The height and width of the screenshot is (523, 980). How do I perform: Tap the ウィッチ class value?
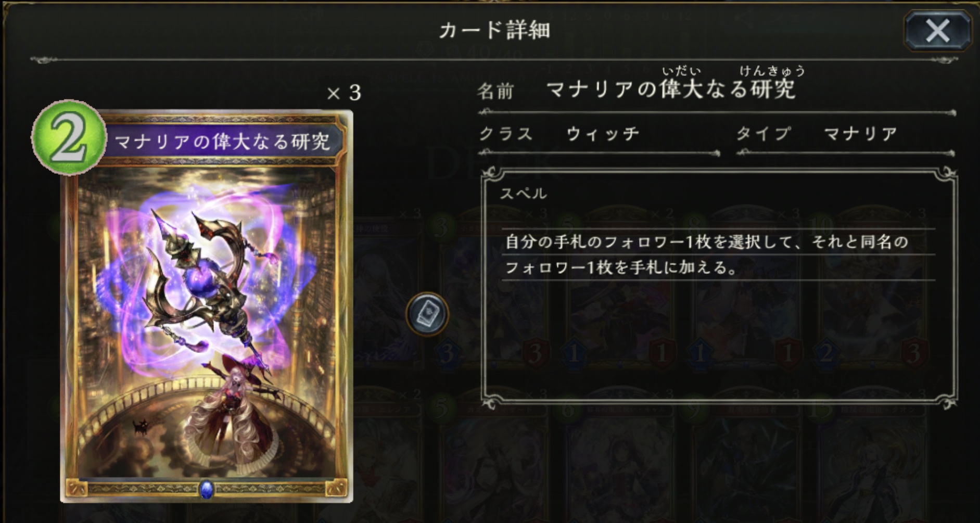(x=603, y=134)
